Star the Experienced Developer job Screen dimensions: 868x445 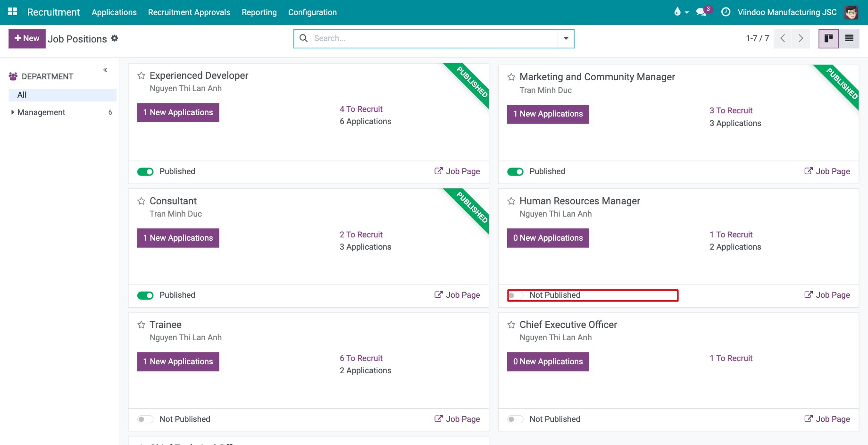[x=141, y=76]
